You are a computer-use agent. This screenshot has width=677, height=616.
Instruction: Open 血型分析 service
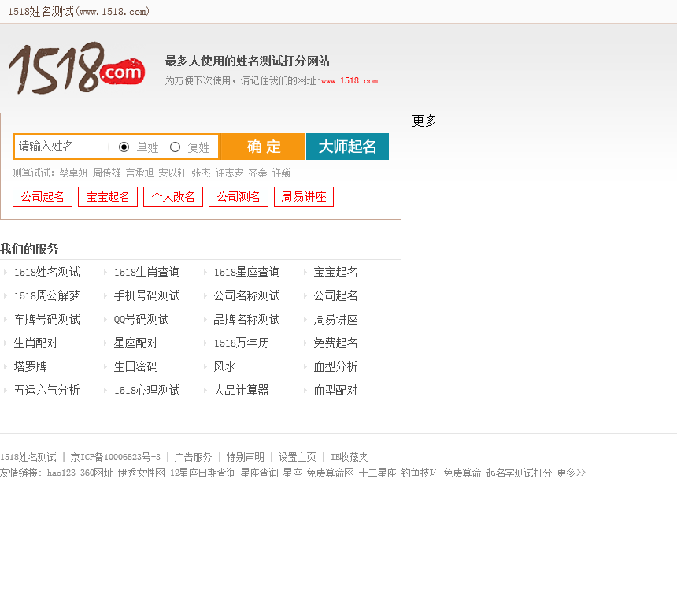(335, 367)
